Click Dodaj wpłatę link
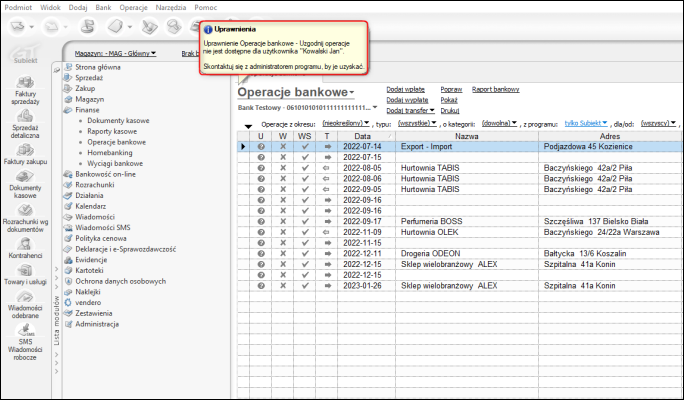684x400 pixels. (405, 89)
